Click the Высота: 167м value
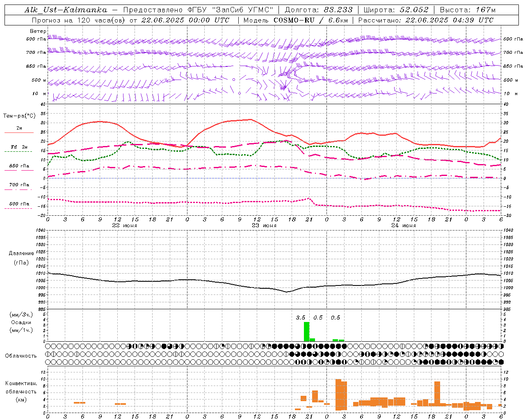Image resolution: width=525 pixels, height=420 pixels. (468, 10)
